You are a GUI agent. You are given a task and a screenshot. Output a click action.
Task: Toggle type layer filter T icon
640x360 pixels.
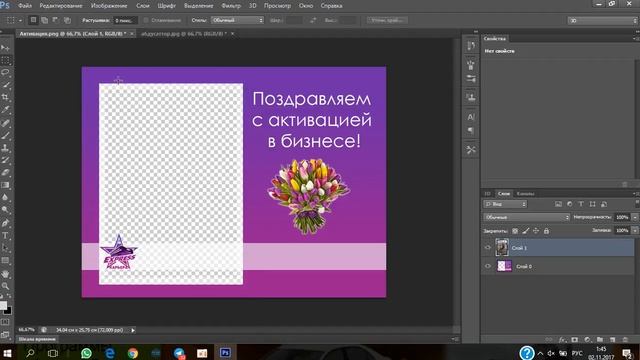pos(581,204)
